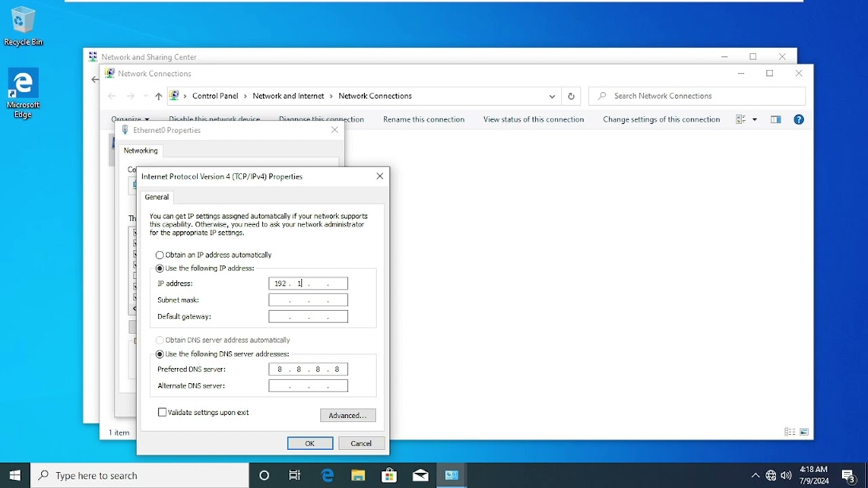This screenshot has width=868, height=488.
Task: Open Microsoft Store from the taskbar
Action: click(x=389, y=475)
